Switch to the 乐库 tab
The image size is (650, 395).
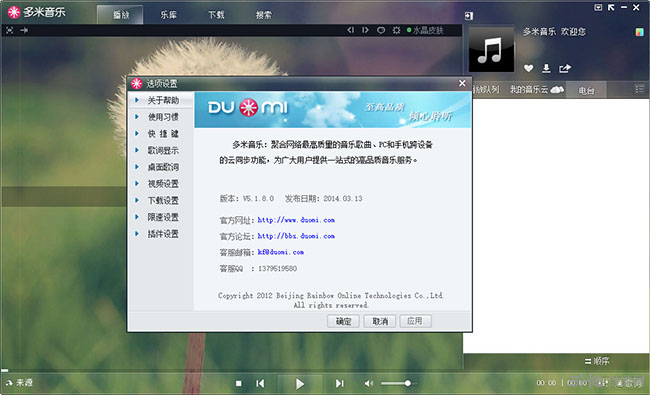168,15
